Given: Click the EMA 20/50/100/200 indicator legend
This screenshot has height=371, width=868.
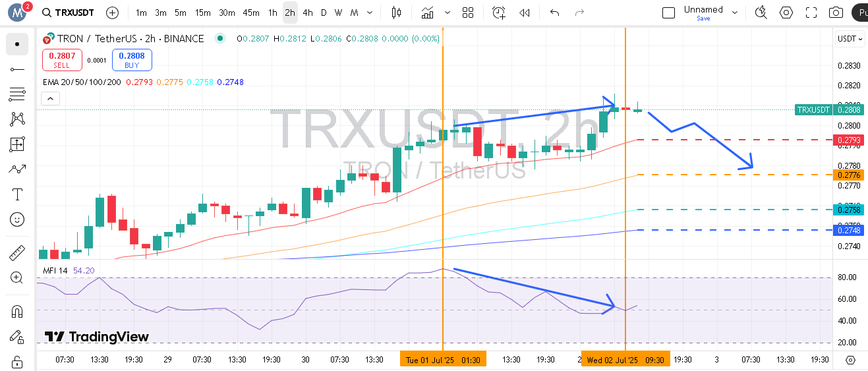Looking at the screenshot, I should tap(81, 82).
